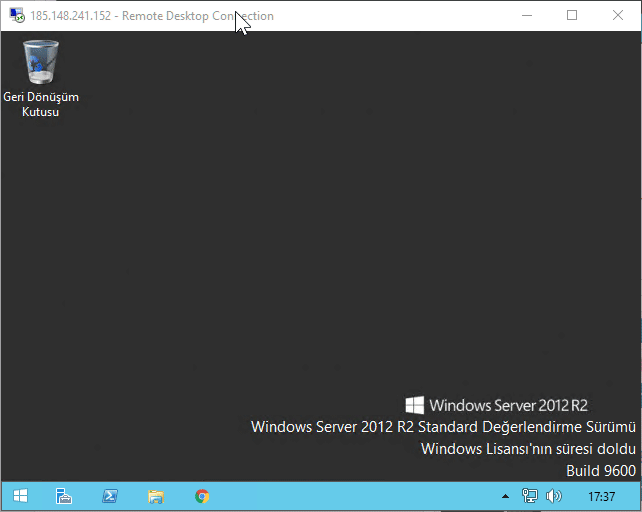Close the Remote Desktop Connection window
This screenshot has height=512, width=642.
pyautogui.click(x=617, y=16)
